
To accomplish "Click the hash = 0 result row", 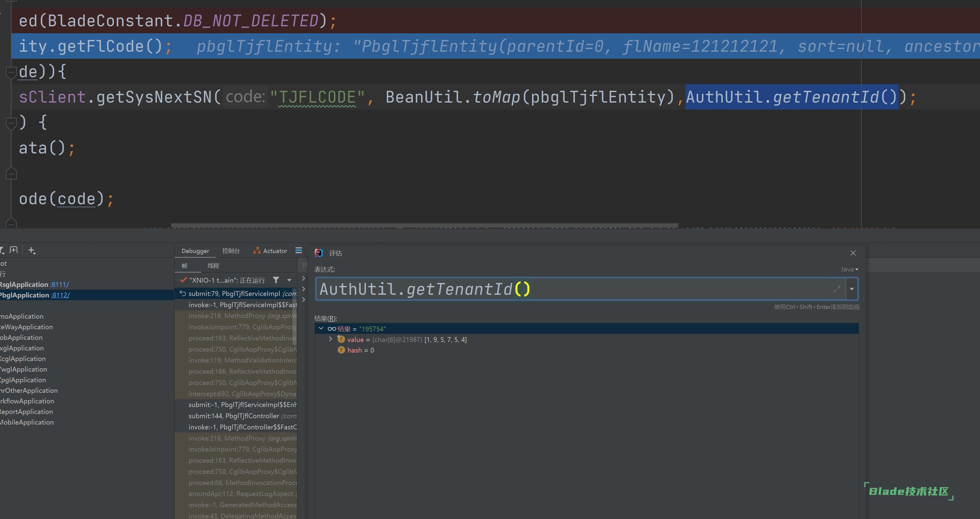I will pos(587,350).
